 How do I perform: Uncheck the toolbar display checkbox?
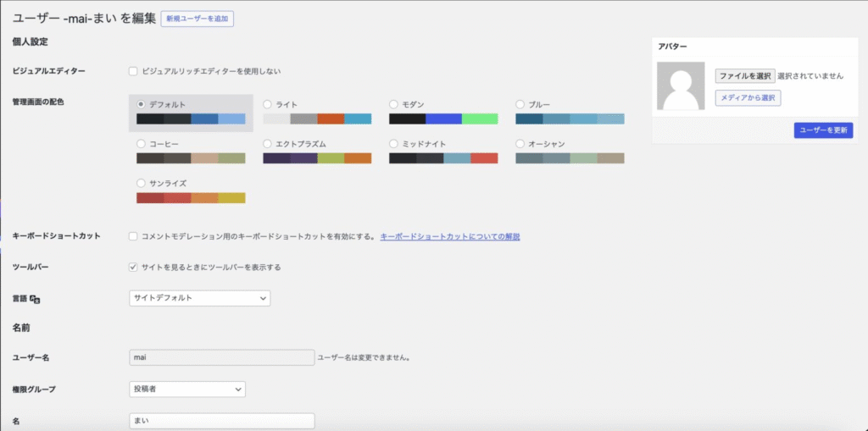133,267
